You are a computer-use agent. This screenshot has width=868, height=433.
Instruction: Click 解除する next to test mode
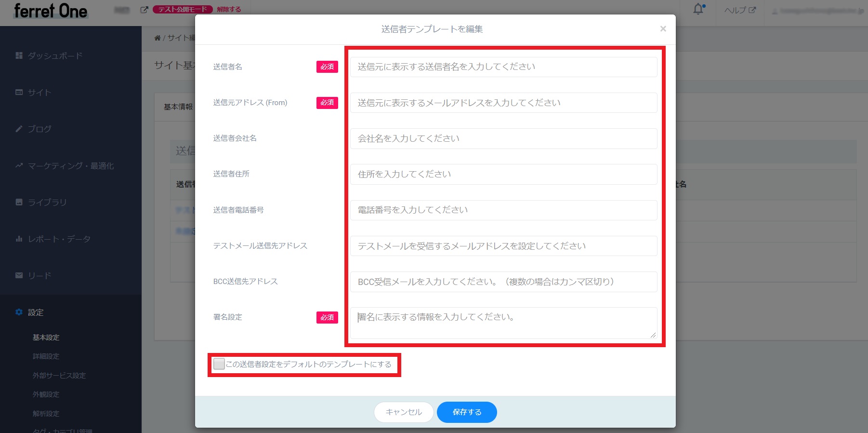tap(229, 9)
